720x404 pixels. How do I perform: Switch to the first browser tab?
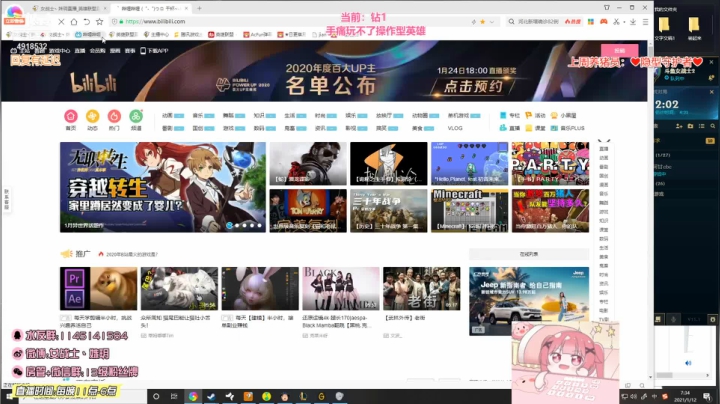click(x=69, y=8)
